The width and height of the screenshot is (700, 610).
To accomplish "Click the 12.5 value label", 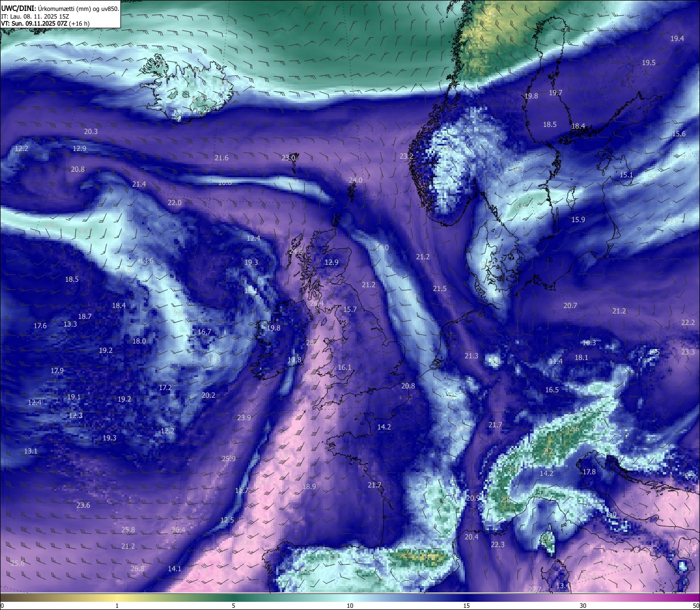I will (x=227, y=520).
